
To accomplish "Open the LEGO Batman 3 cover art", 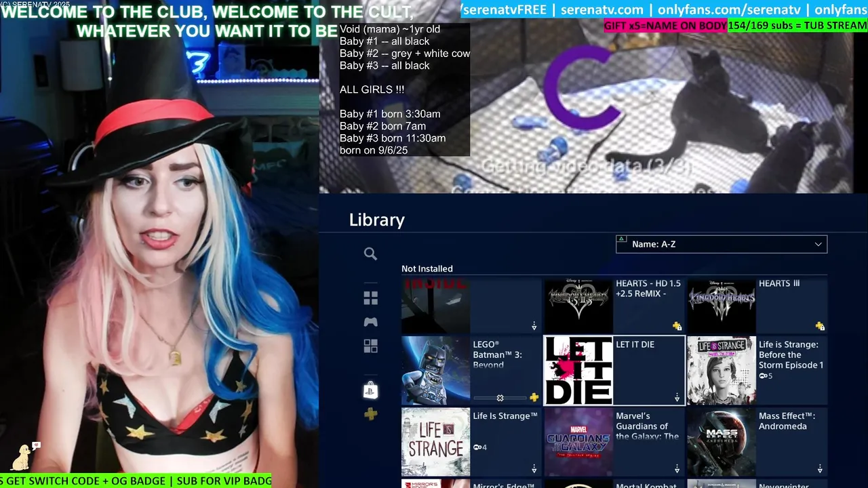I will [435, 371].
